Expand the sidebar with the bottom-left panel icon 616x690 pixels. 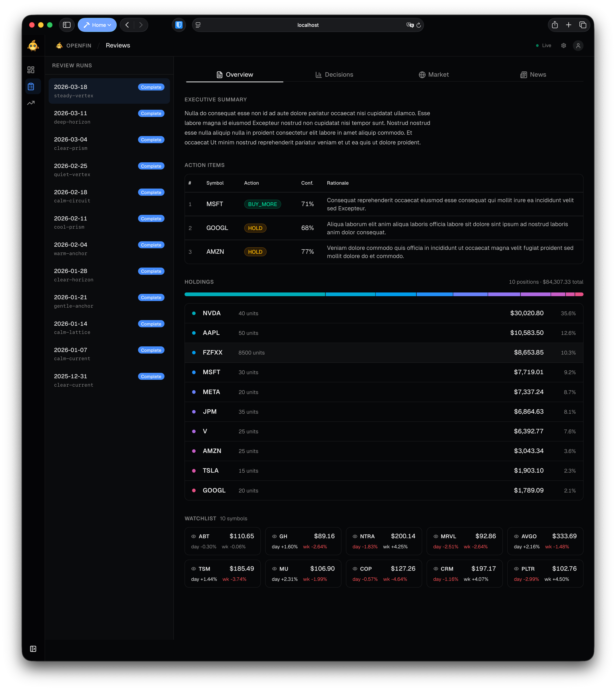[x=33, y=649]
